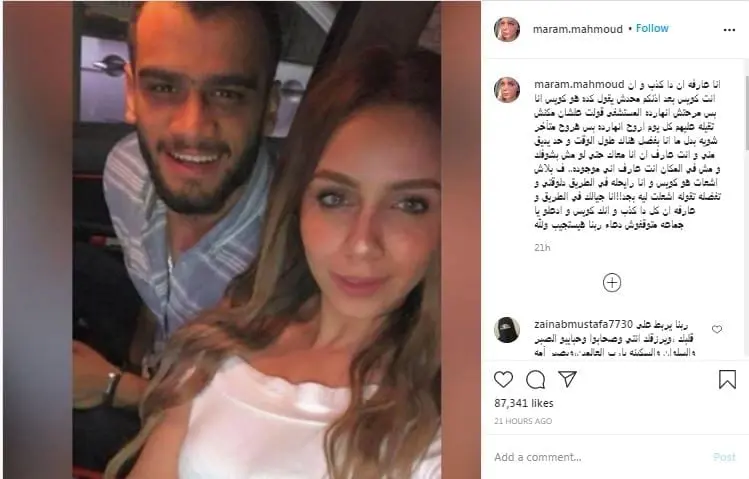Open the 21 HOURS AGO timestamp

click(x=523, y=421)
